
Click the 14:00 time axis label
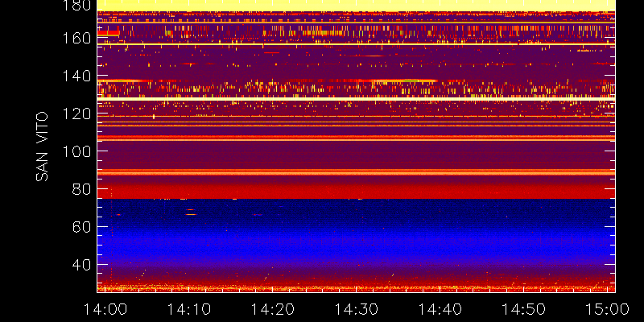point(105,309)
